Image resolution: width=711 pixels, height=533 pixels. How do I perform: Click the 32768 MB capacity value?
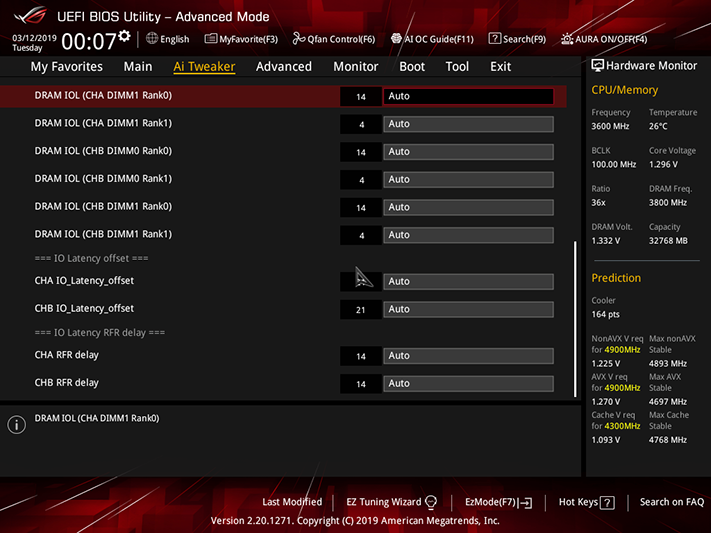(668, 241)
